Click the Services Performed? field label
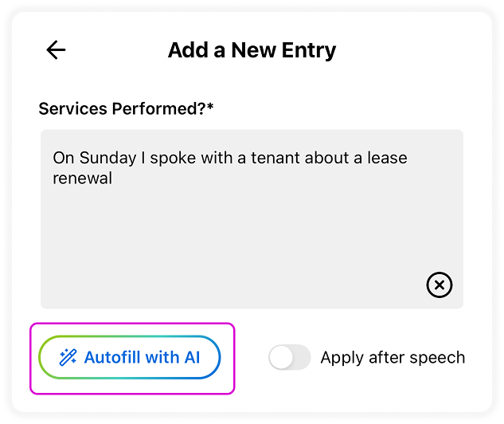 pos(126,108)
